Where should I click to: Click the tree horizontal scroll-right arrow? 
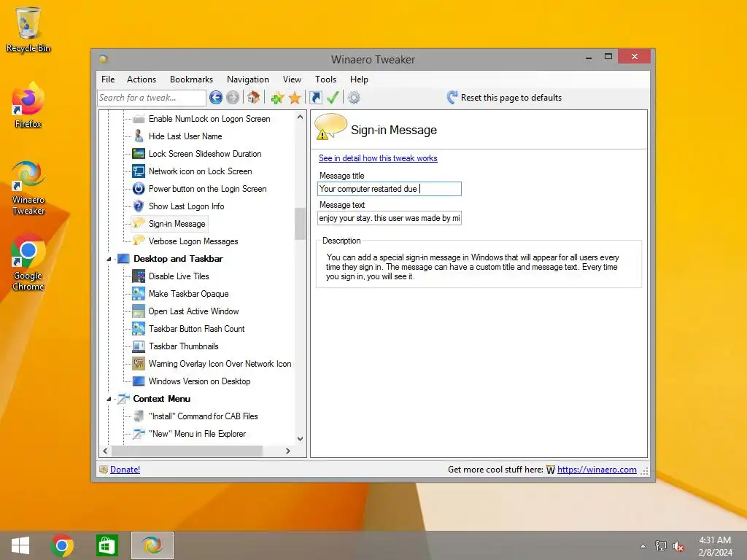tap(287, 451)
